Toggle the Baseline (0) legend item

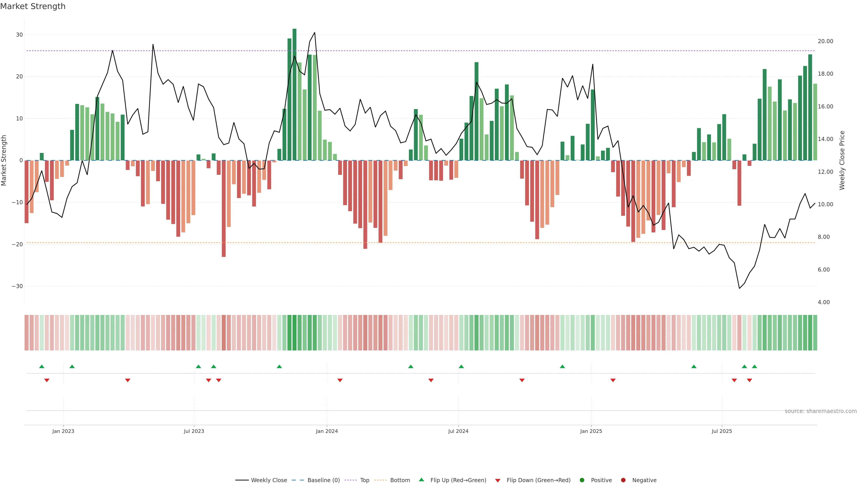click(323, 480)
